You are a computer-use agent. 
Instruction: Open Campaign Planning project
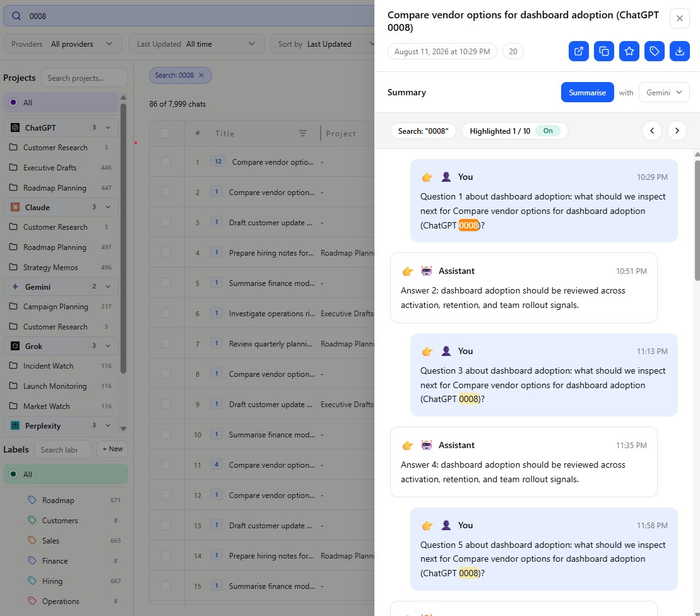(x=61, y=307)
